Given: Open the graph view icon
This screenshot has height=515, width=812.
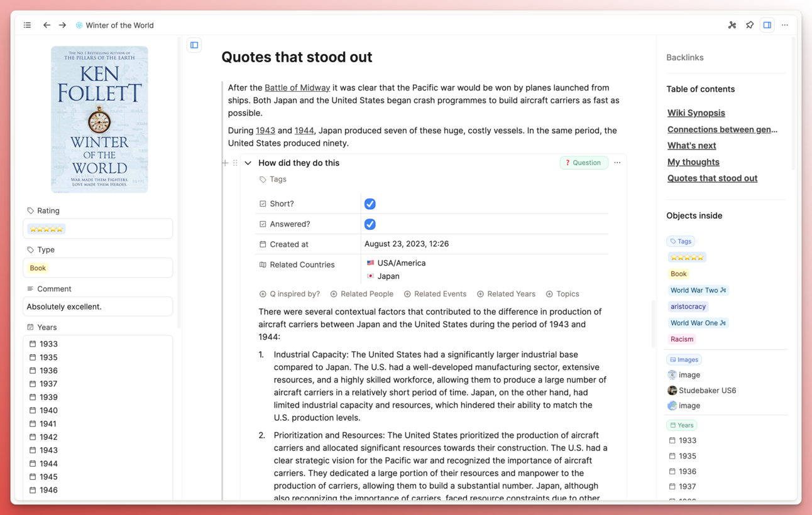Looking at the screenshot, I should tap(732, 25).
